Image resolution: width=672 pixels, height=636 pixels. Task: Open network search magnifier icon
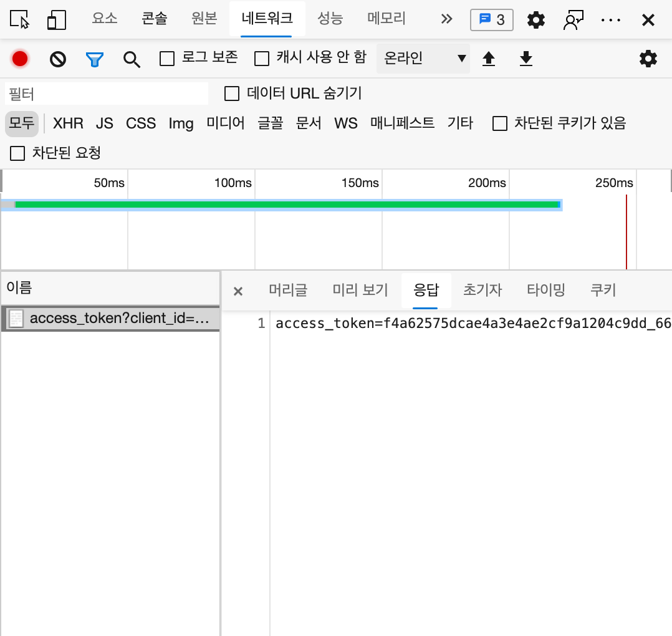point(132,60)
